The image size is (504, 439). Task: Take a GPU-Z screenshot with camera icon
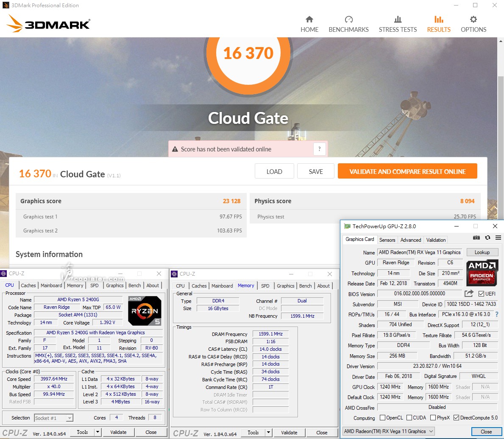click(476, 238)
